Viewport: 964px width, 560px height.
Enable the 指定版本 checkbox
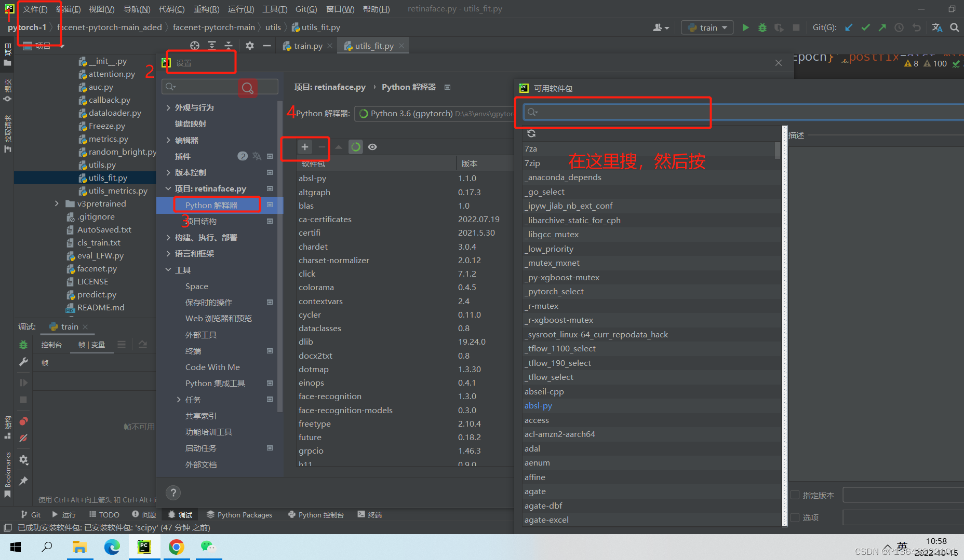(795, 495)
